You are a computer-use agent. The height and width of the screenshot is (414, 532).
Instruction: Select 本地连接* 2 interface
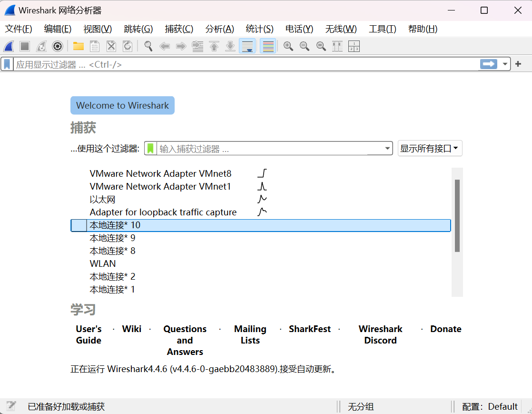pyautogui.click(x=261, y=277)
